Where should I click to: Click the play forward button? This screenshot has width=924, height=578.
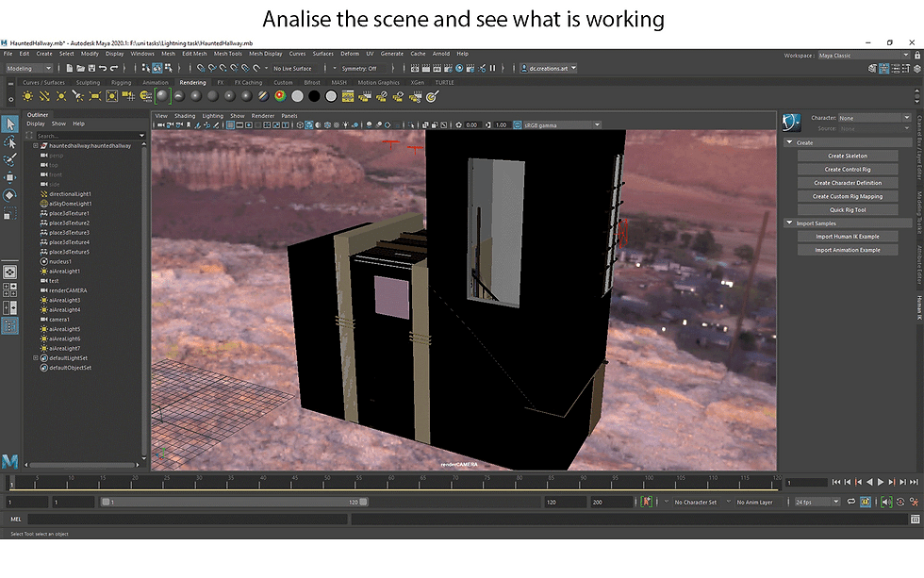click(x=881, y=482)
